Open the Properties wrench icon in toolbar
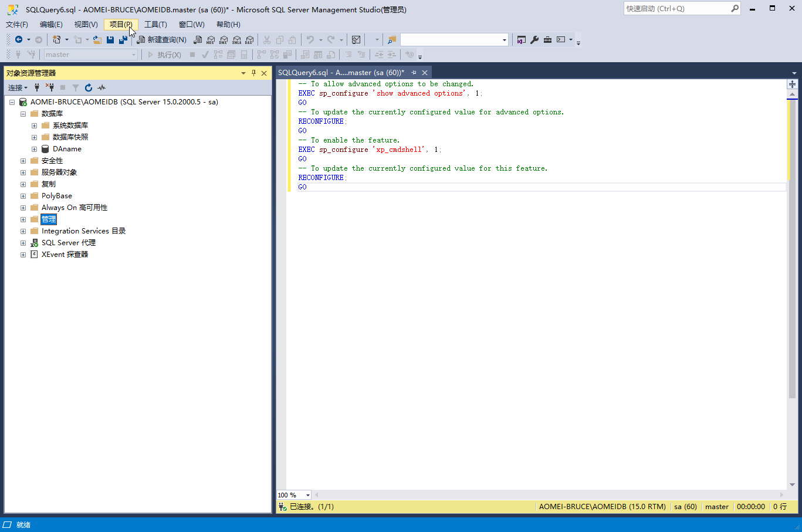Viewport: 802px width, 532px height. click(x=534, y=40)
